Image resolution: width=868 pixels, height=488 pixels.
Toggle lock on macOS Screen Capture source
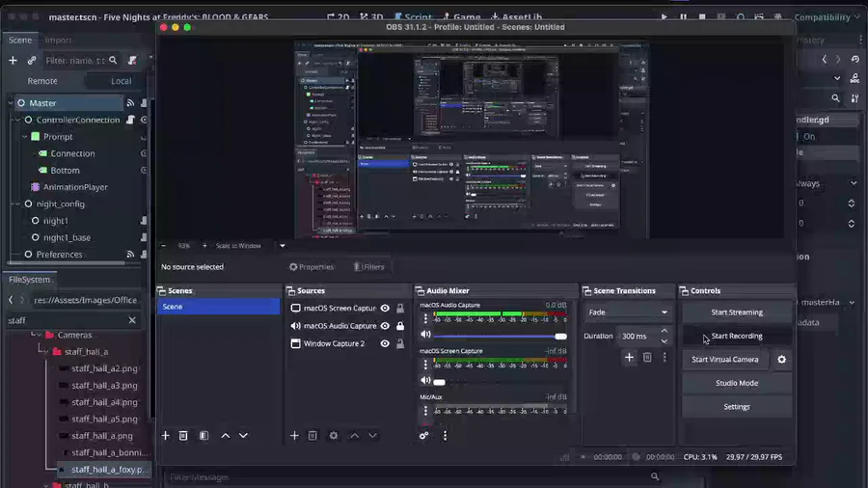coord(400,309)
